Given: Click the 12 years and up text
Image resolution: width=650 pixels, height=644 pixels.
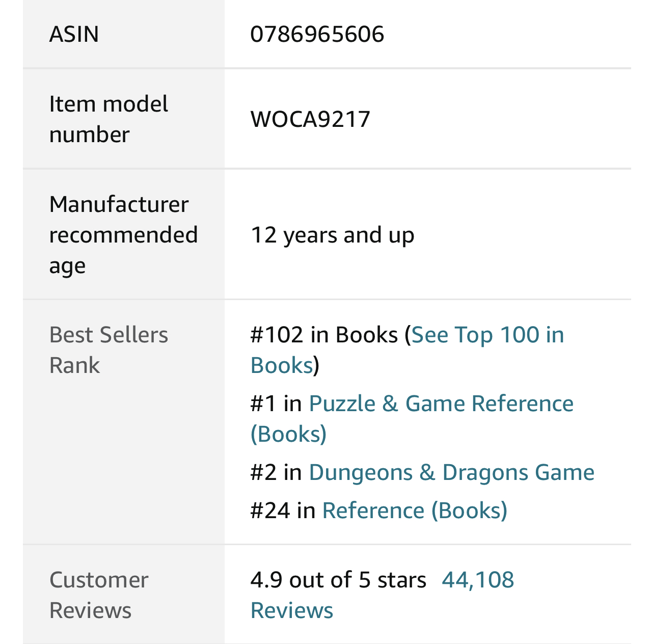Looking at the screenshot, I should (333, 235).
